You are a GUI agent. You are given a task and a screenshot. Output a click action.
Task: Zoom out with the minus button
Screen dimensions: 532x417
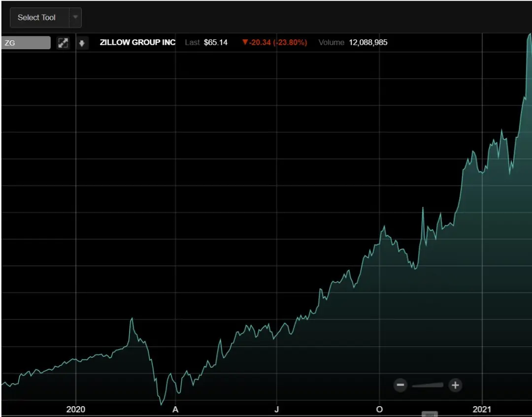(x=400, y=385)
